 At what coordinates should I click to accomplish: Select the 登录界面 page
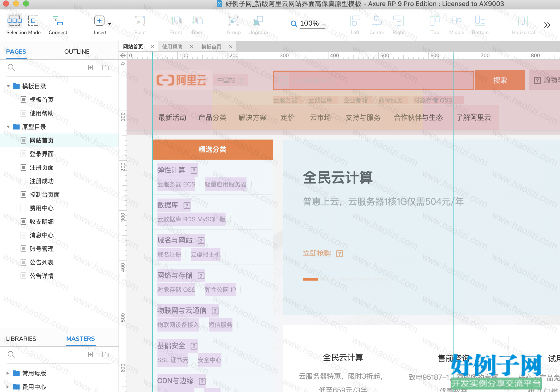[41, 154]
